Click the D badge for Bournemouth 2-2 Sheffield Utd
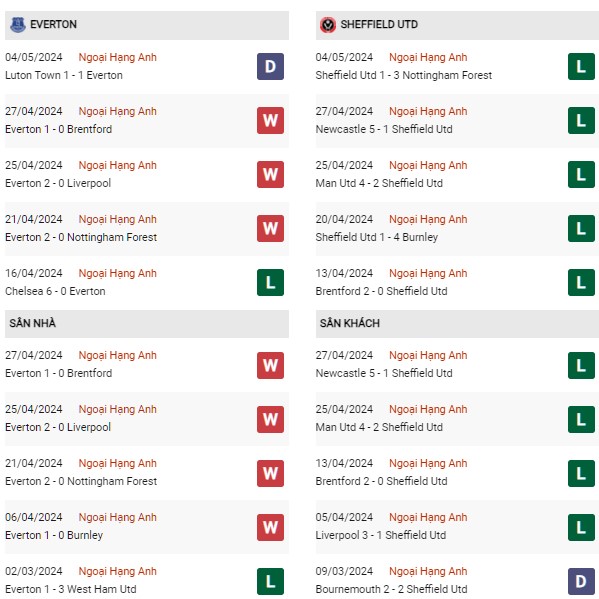Image resolution: width=599 pixels, height=599 pixels. click(x=581, y=581)
